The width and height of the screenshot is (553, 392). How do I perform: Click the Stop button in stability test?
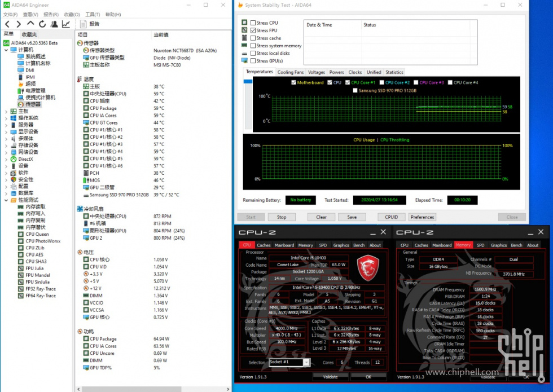(282, 217)
